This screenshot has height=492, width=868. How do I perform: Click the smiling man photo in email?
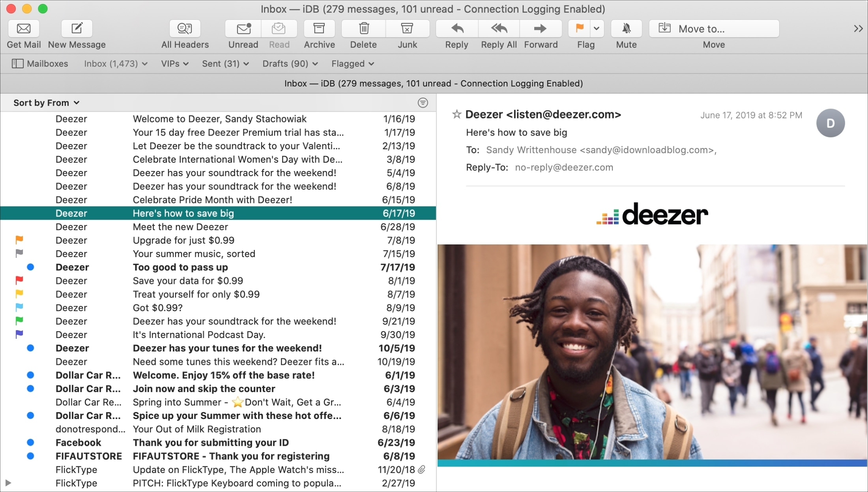click(x=652, y=352)
